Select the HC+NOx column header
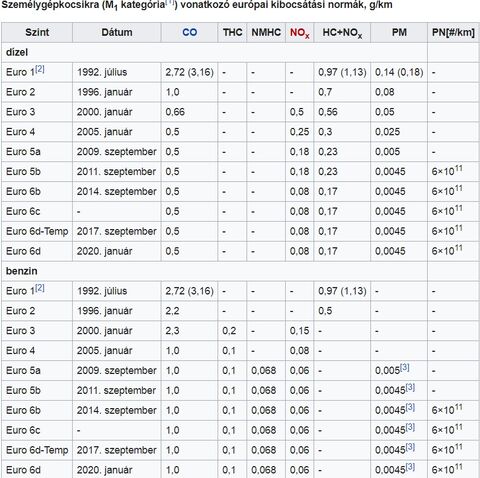Image resolution: width=480 pixels, height=478 pixels. coord(342,33)
